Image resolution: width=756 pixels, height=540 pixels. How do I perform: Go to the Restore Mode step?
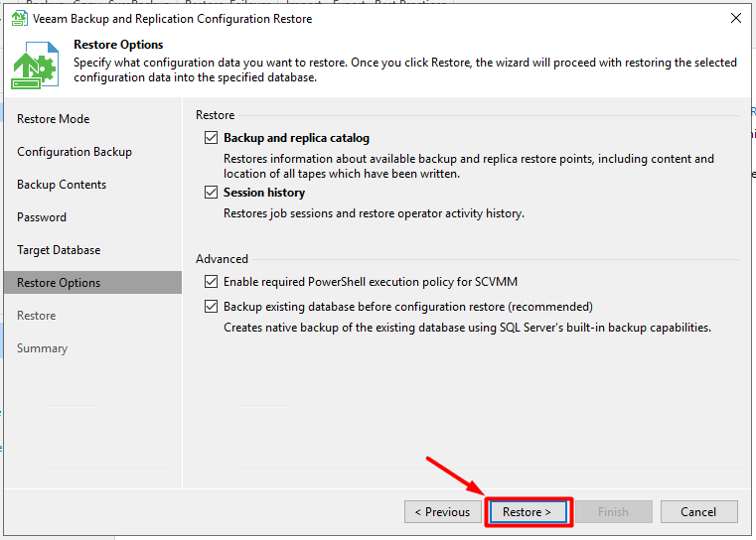coord(53,119)
